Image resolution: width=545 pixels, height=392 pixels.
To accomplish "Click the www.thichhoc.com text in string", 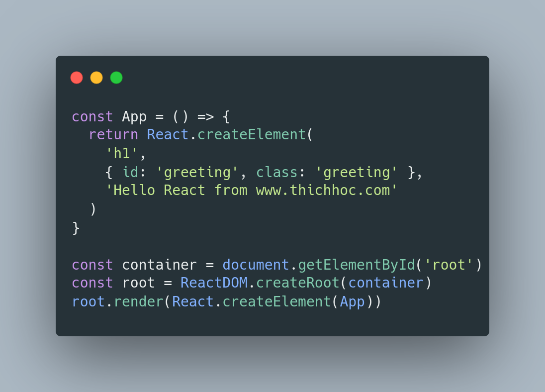I will pyautogui.click(x=323, y=190).
